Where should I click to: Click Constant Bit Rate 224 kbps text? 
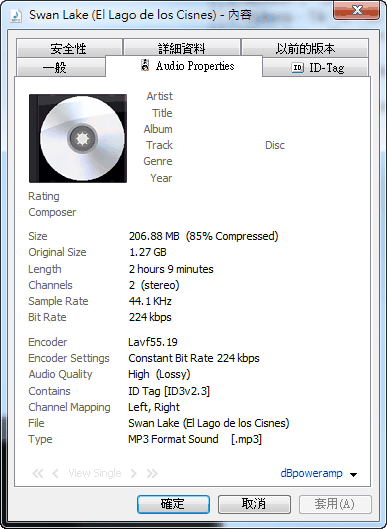pos(194,358)
